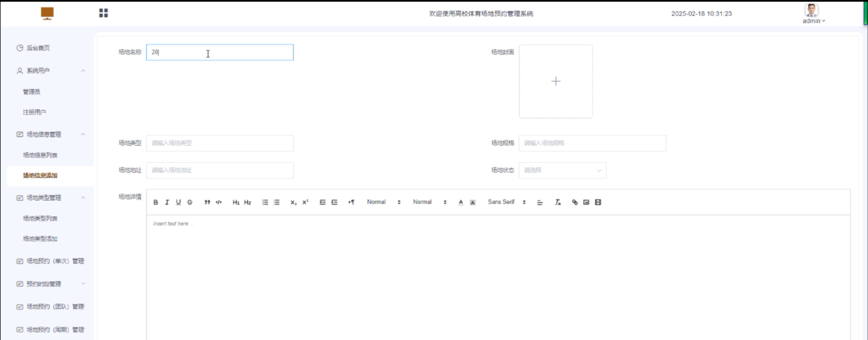Toggle italic formatting in editor

167,202
